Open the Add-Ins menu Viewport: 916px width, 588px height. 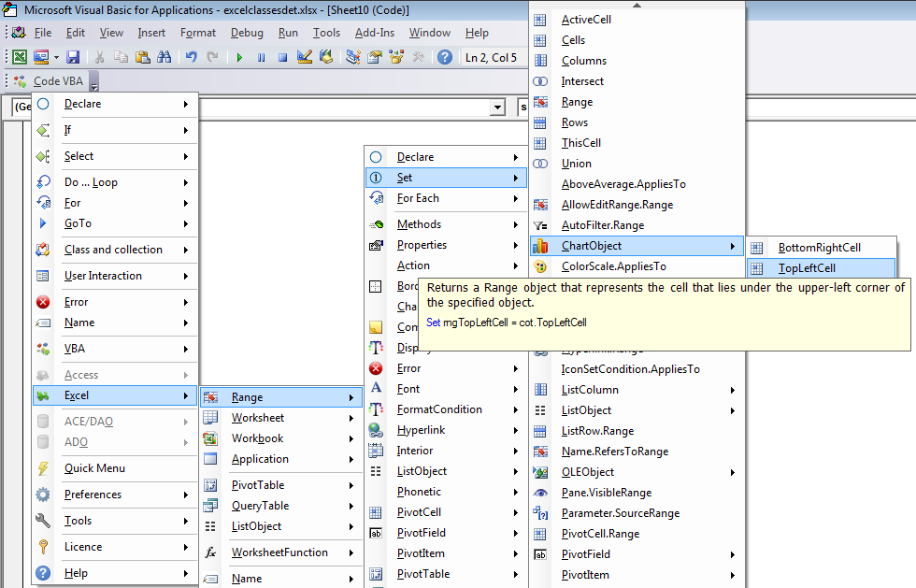(375, 33)
